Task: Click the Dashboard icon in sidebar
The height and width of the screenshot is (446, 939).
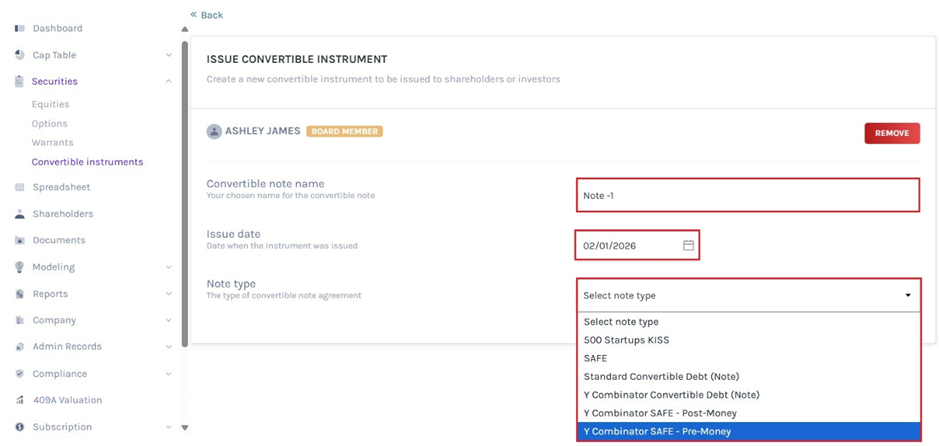Action: [x=20, y=28]
